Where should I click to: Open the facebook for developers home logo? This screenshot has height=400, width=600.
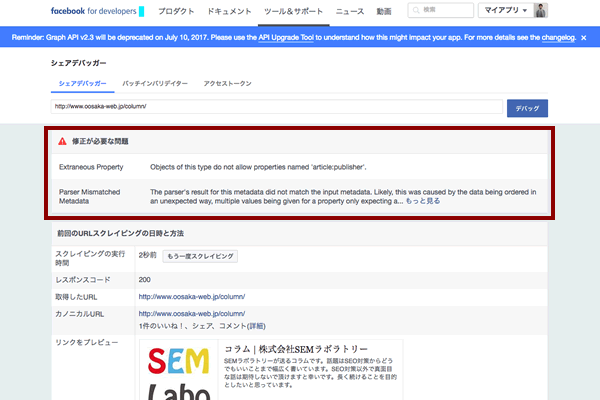tap(97, 11)
